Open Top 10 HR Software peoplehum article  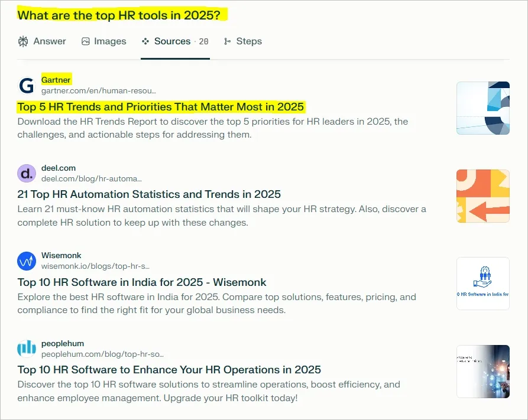[x=169, y=370]
